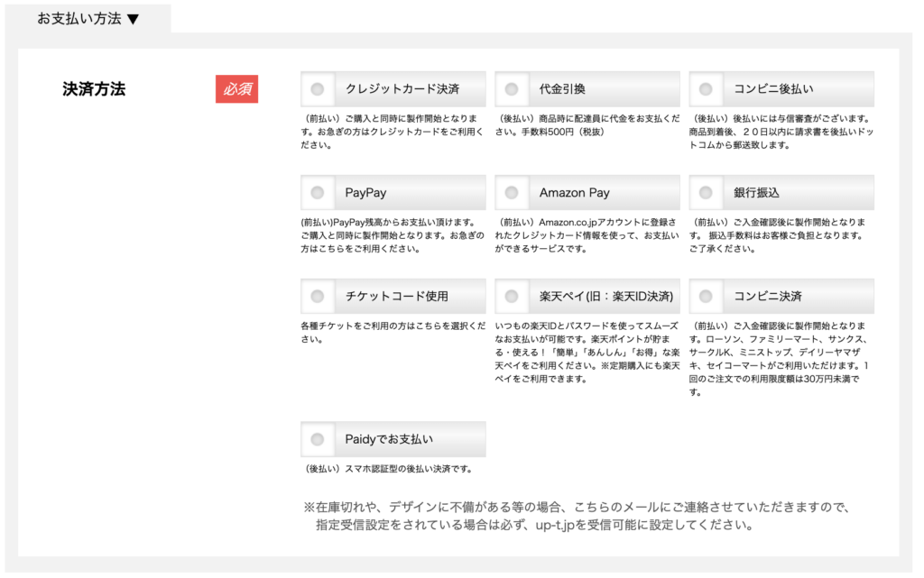Click the スマホ認証型 Paidy description

pos(388,469)
